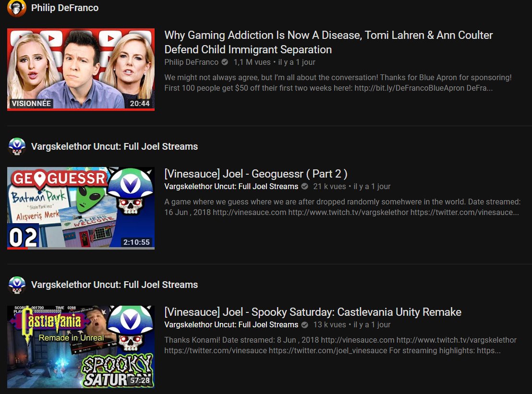Click '21 k vues • il y a 1 jour' text
532x394 pixels.
pos(352,187)
